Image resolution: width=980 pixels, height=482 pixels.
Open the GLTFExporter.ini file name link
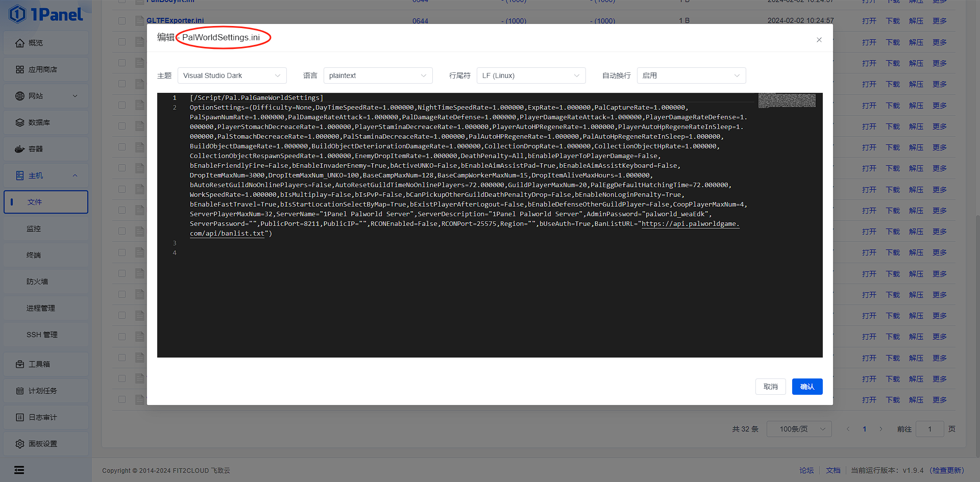[x=175, y=21]
